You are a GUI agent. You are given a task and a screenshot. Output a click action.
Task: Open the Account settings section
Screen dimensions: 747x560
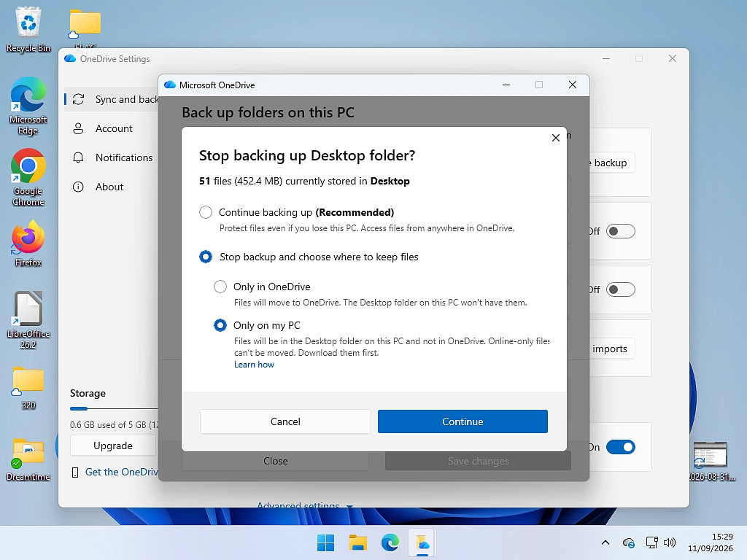coord(114,128)
